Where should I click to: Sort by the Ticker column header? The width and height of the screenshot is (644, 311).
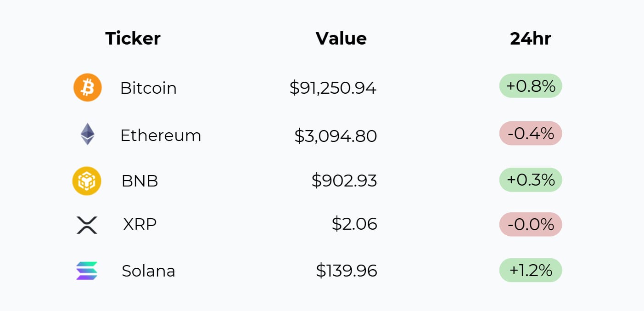point(133,39)
